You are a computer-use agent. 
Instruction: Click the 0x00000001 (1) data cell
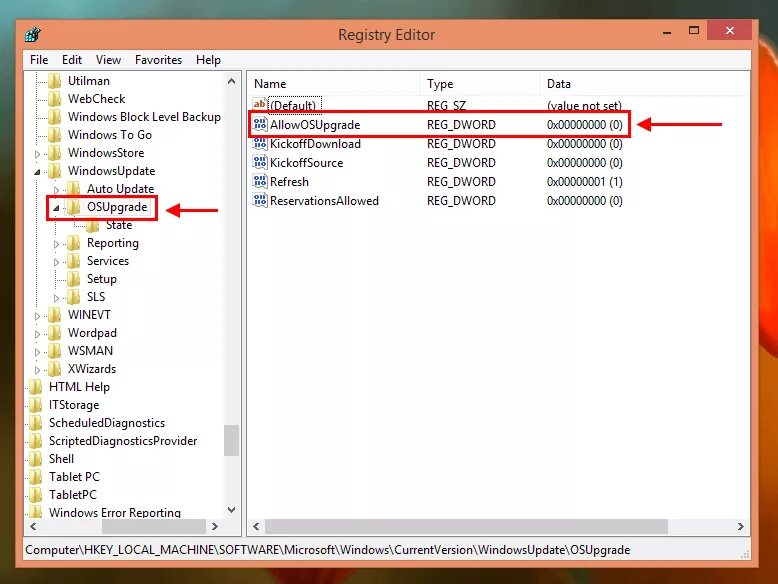point(584,182)
